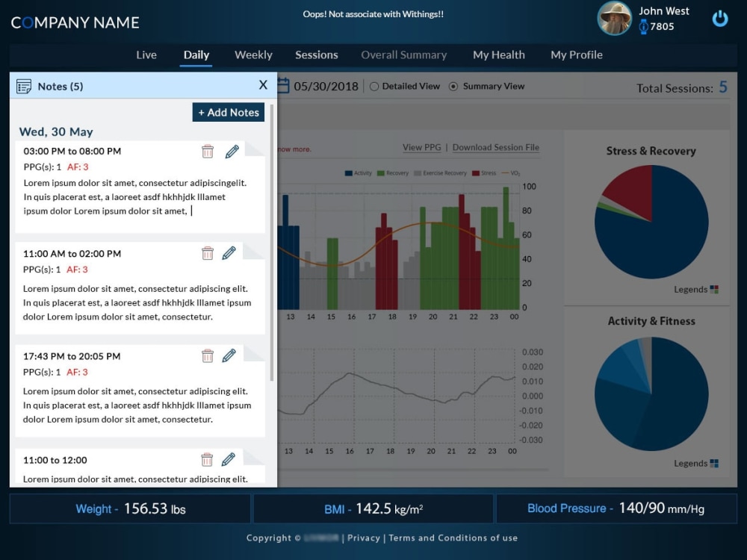Click the gray Exercise Recovery legend swatch
The width and height of the screenshot is (747, 560).
pyautogui.click(x=418, y=173)
